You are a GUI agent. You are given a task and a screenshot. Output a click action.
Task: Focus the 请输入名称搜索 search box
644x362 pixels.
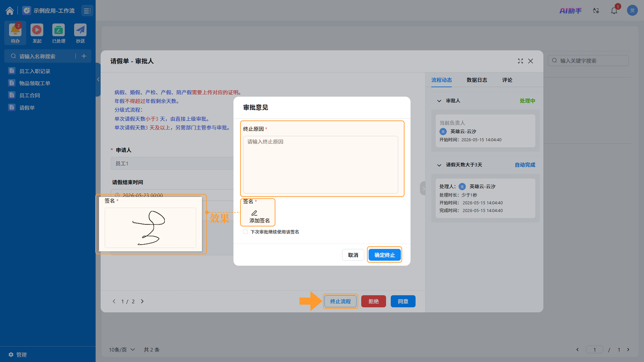pos(40,56)
